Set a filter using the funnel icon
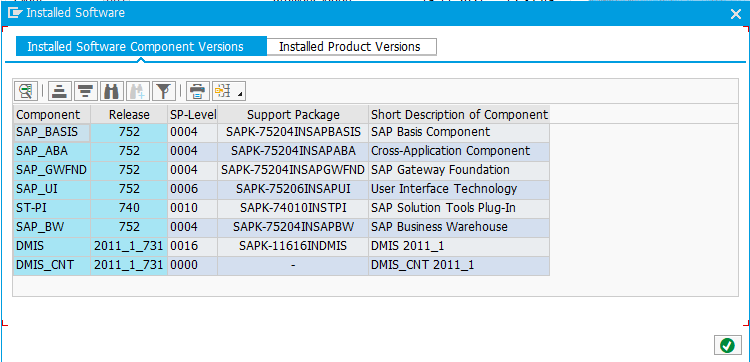This screenshot has width=750, height=362. point(164,90)
